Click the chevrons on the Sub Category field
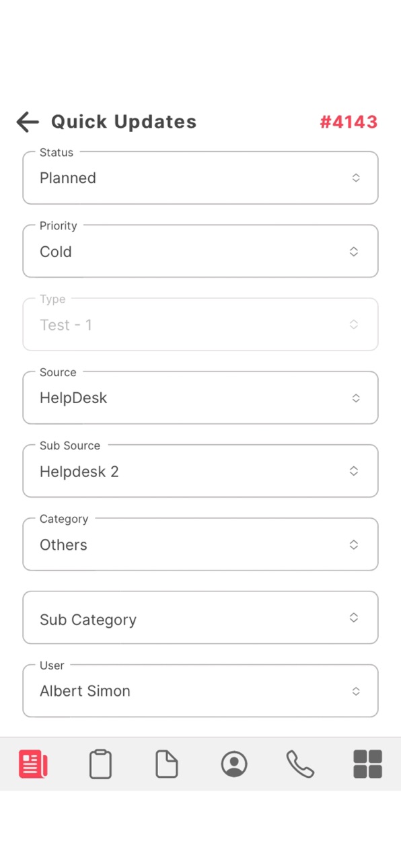The image size is (401, 868). tap(354, 618)
